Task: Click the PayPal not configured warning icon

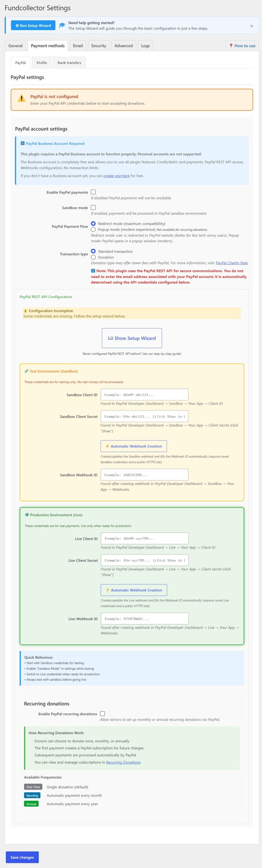Action: 21,99
